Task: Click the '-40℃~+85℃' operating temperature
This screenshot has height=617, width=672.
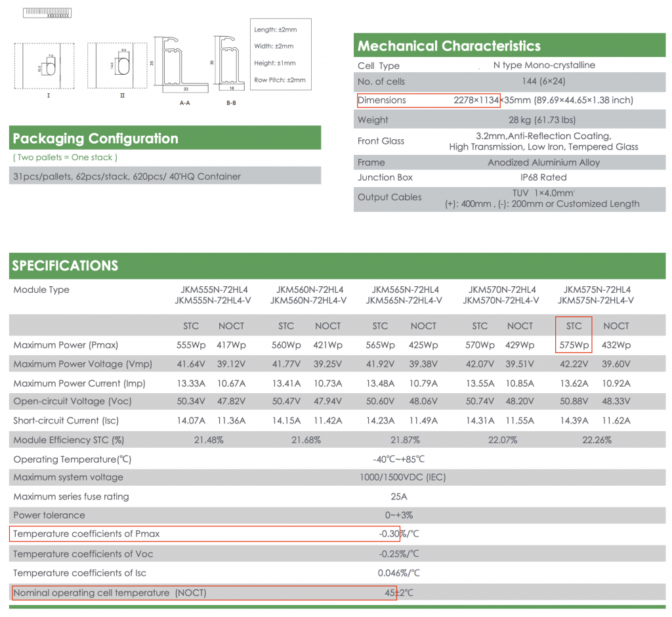Action: (x=398, y=459)
